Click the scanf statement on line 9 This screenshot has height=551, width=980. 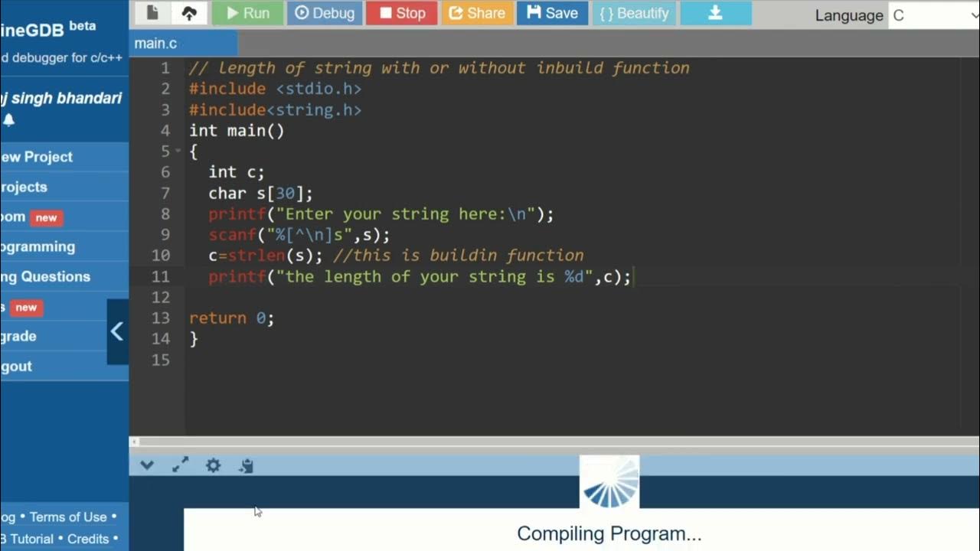pos(299,235)
